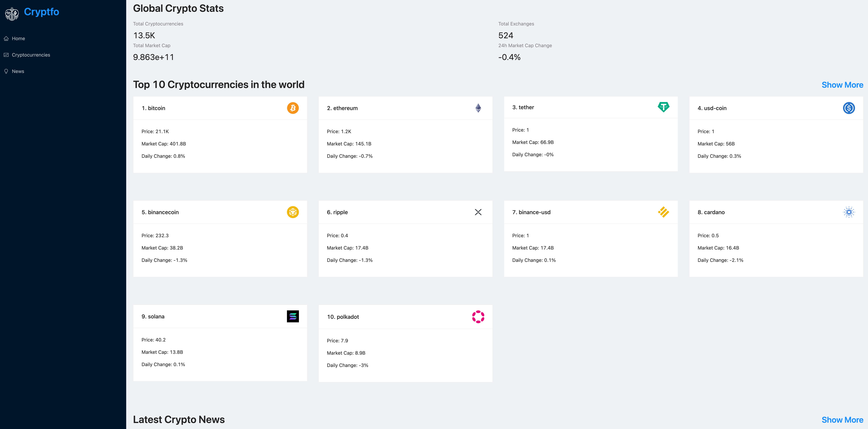Click the Cardano dotted logo icon
The height and width of the screenshot is (429, 868).
[x=849, y=212]
